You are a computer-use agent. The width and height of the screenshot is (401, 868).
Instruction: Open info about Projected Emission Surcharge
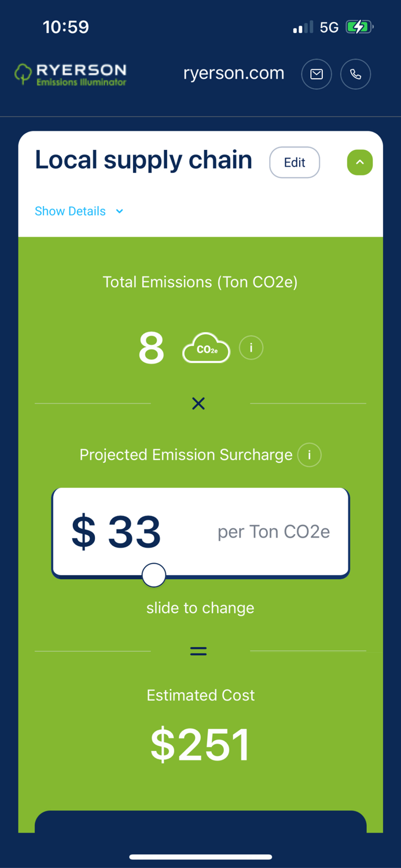(x=309, y=455)
